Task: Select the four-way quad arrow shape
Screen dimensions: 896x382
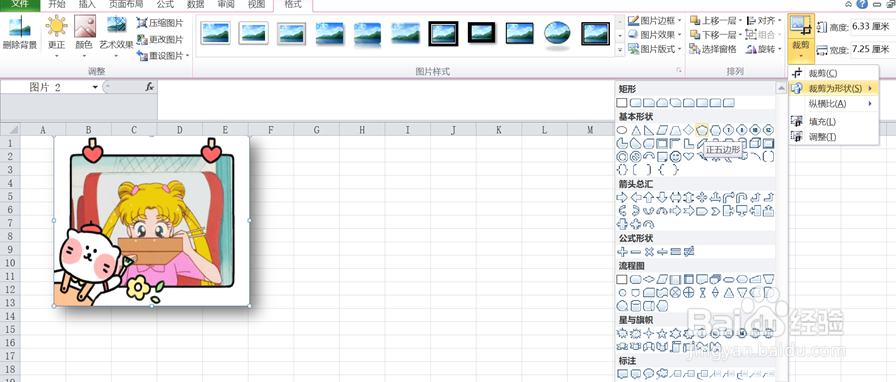Action: [x=702, y=197]
